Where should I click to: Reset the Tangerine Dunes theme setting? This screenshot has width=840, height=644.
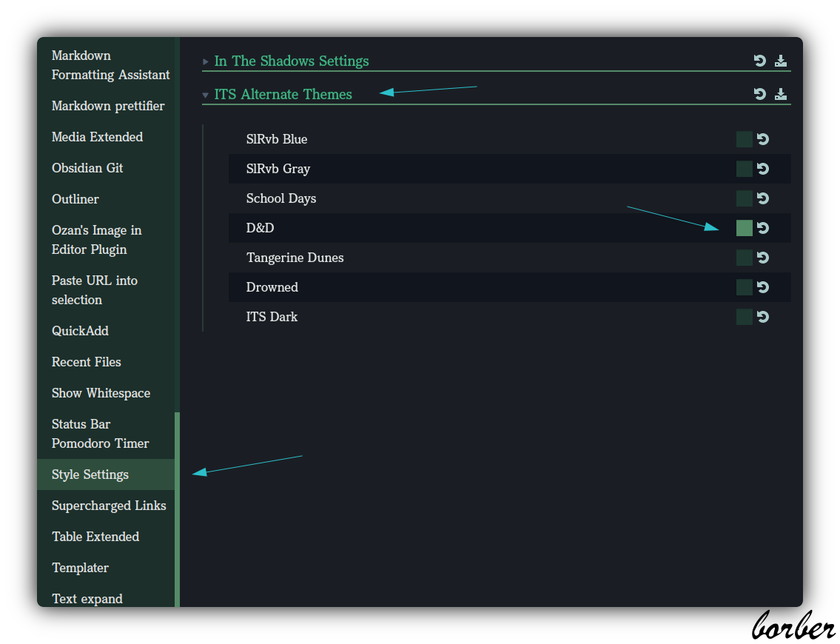[763, 258]
